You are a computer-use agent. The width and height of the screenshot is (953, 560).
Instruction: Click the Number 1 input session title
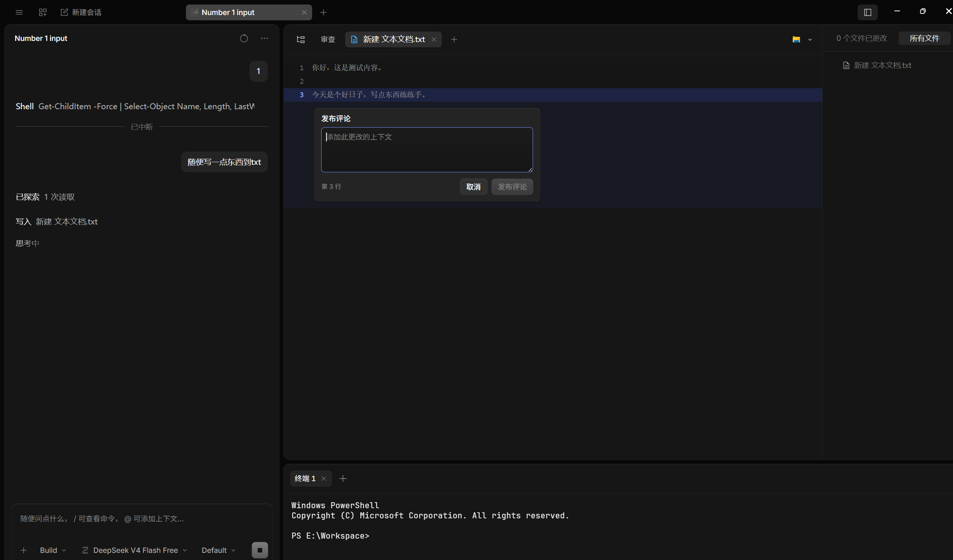[x=41, y=39]
